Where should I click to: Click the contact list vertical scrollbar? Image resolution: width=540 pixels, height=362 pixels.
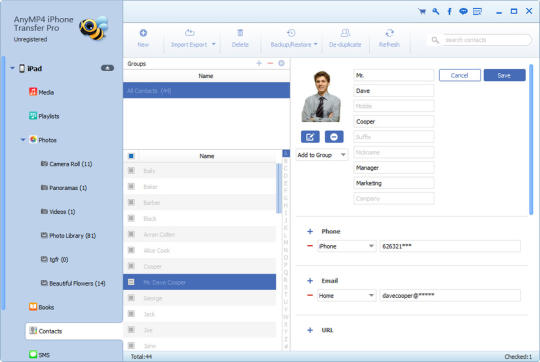[278, 188]
